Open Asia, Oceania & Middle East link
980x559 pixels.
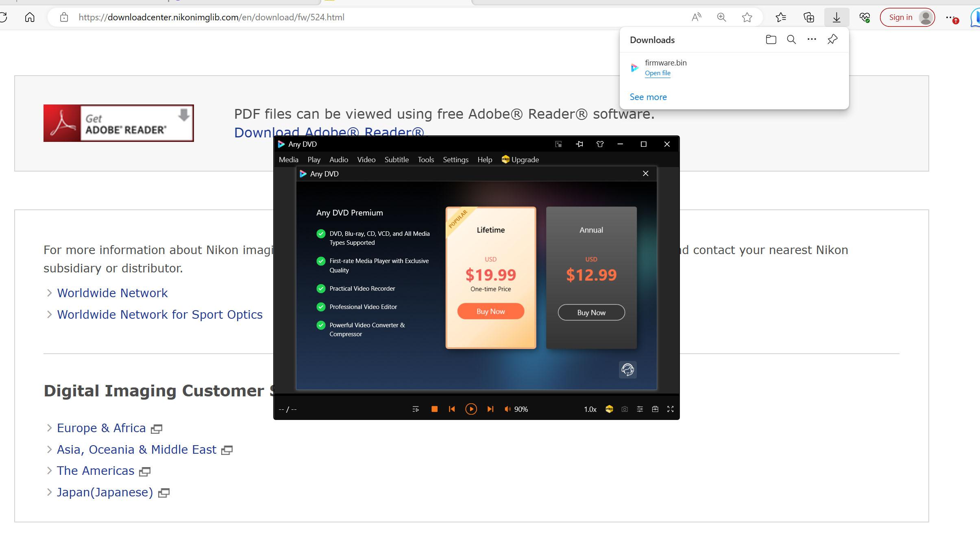[137, 450]
